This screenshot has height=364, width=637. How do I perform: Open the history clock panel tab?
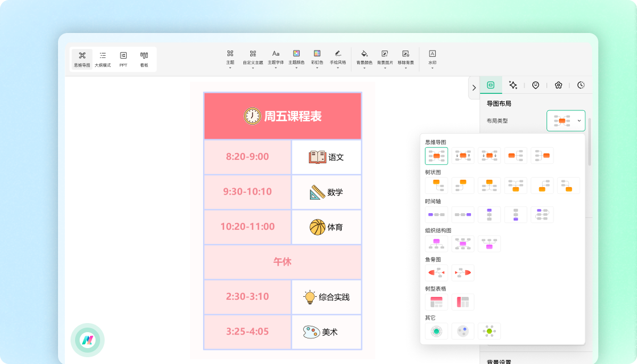[x=581, y=85]
